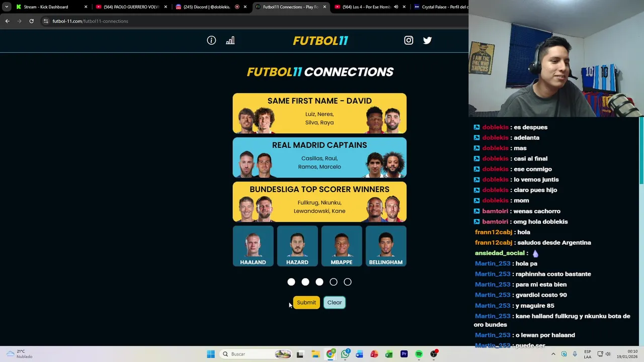644x362 pixels.
Task: Click the Bundesliga Top Scorer Winners group
Action: (319, 202)
